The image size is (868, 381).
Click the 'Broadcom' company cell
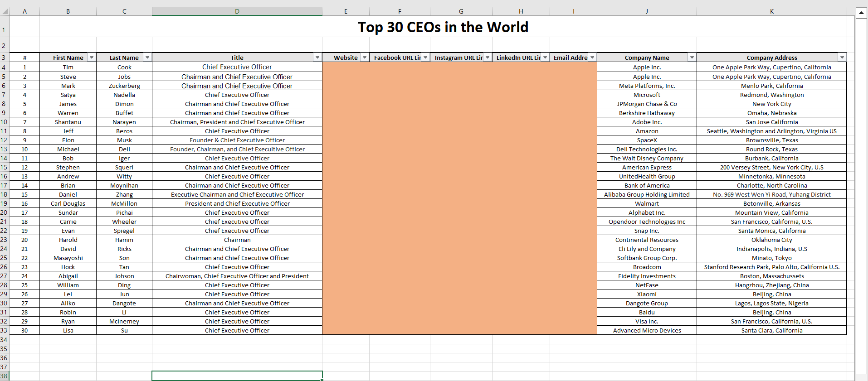(647, 267)
